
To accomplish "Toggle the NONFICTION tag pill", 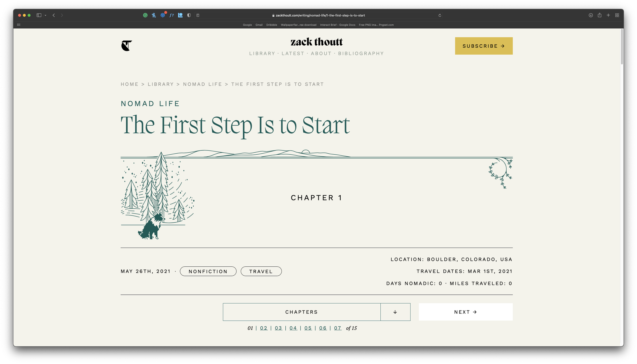I will coord(208,271).
